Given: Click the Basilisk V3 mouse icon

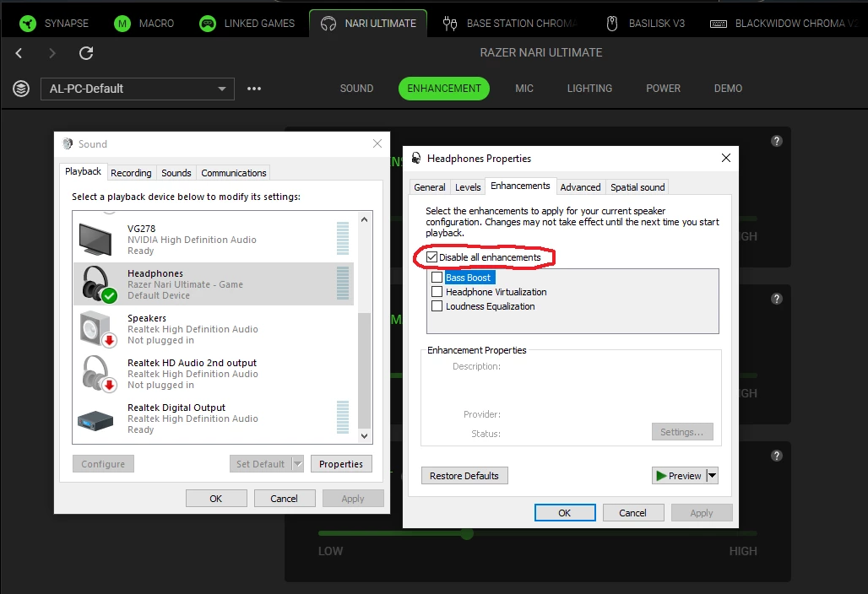Looking at the screenshot, I should click(611, 24).
